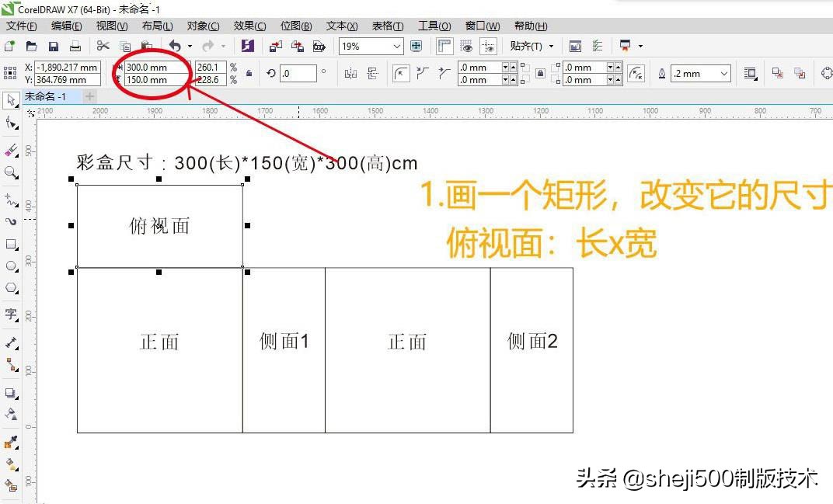Click the Copy icon

125,46
